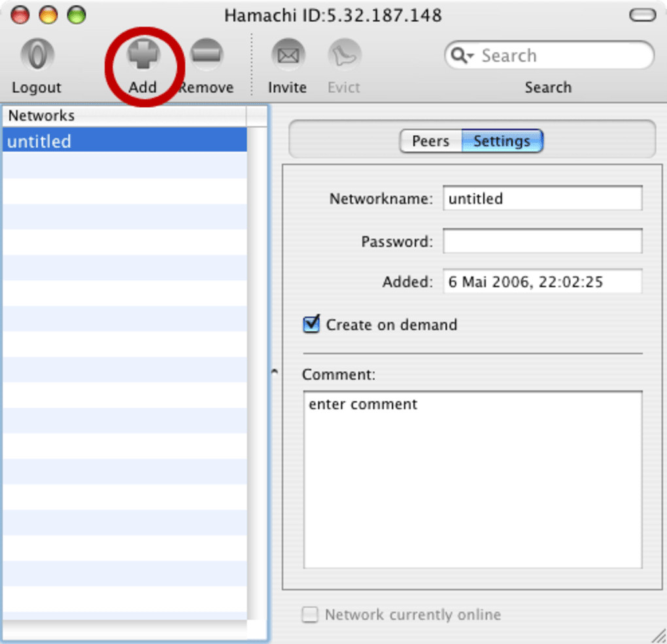Toggle toolbar with the pill button
Image resolution: width=667 pixels, height=644 pixels.
pos(642,15)
